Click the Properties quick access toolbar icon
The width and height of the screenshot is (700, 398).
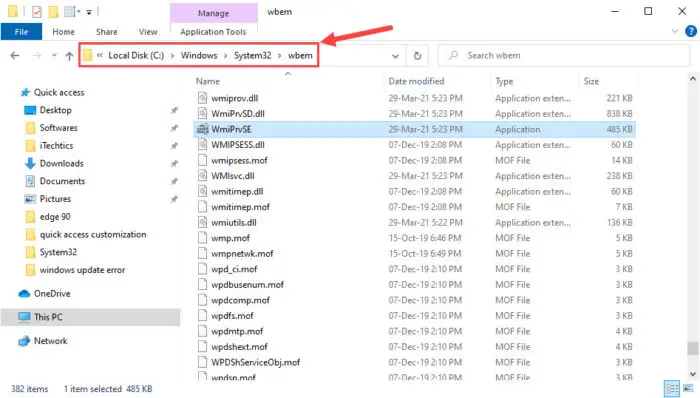pos(37,12)
